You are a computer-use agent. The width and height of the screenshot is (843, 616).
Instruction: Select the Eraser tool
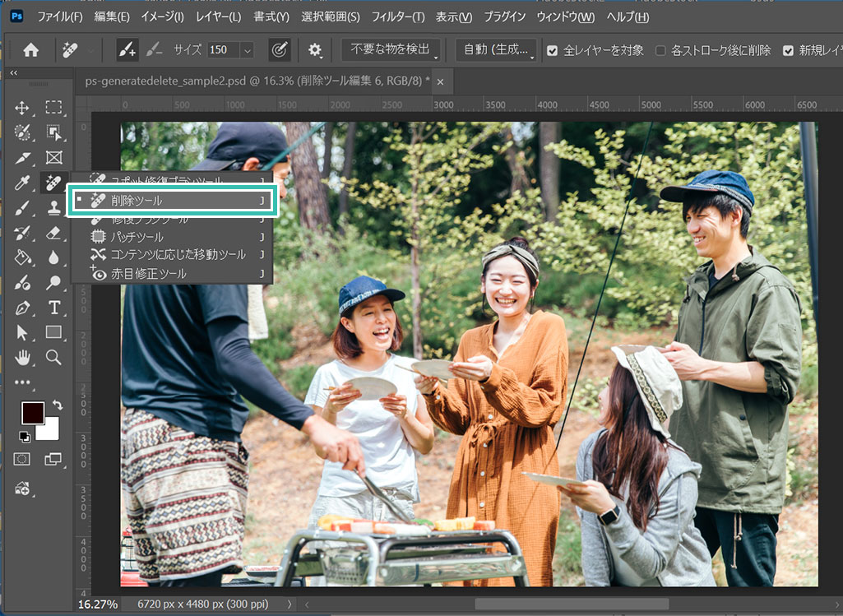point(53,233)
